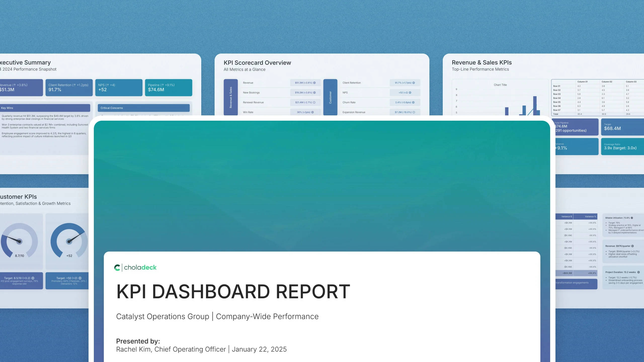Click the status dot beside +52 (+2) in scorecard
The width and height of the screenshot is (644, 362).
[x=410, y=93]
